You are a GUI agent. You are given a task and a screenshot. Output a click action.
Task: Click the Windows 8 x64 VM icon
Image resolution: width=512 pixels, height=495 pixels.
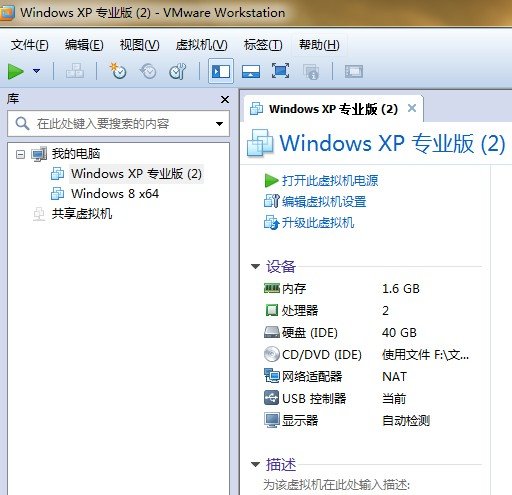(x=57, y=194)
